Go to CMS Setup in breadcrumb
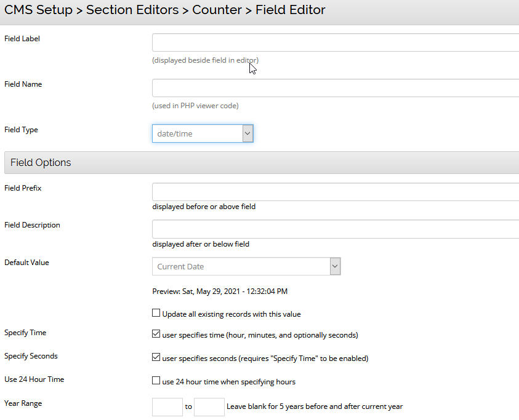The height and width of the screenshot is (420, 519). tap(39, 10)
